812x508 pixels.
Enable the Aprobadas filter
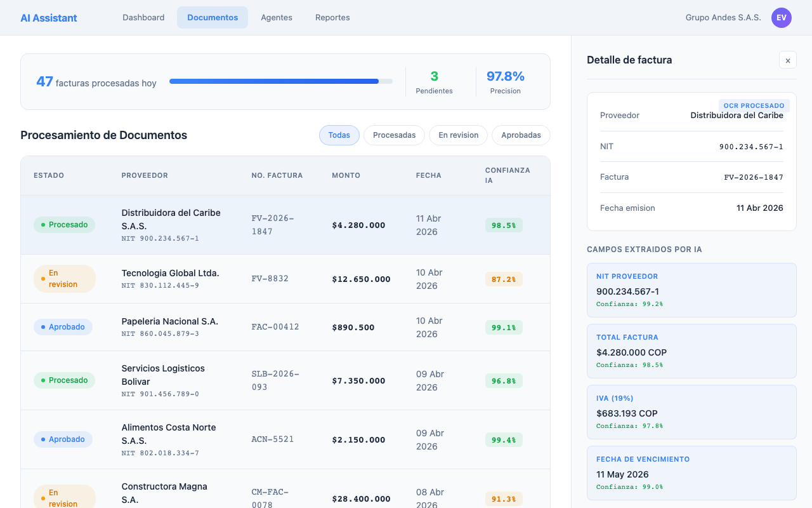(521, 135)
